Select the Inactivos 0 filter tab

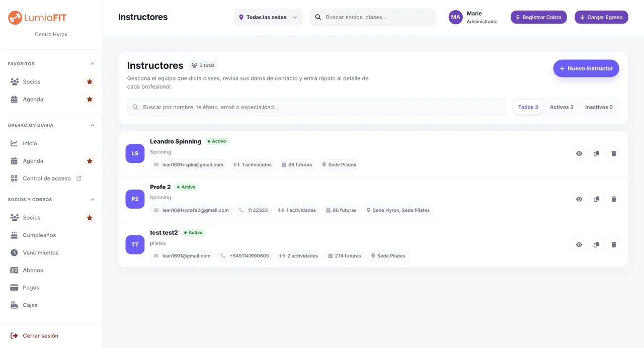coord(599,107)
